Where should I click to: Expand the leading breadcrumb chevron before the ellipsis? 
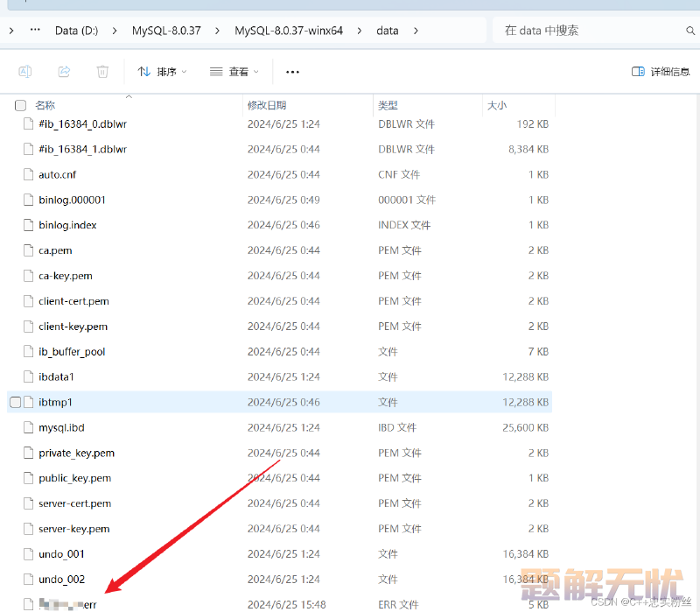click(x=11, y=31)
